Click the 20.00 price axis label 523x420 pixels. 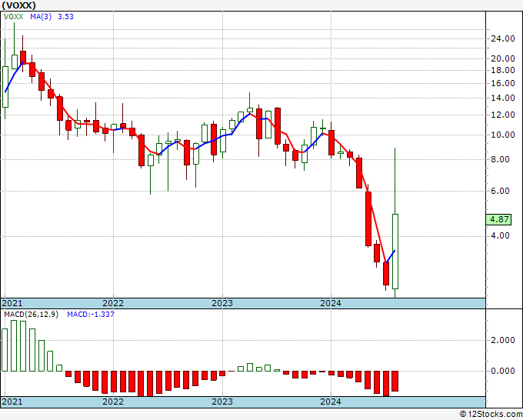coord(503,58)
